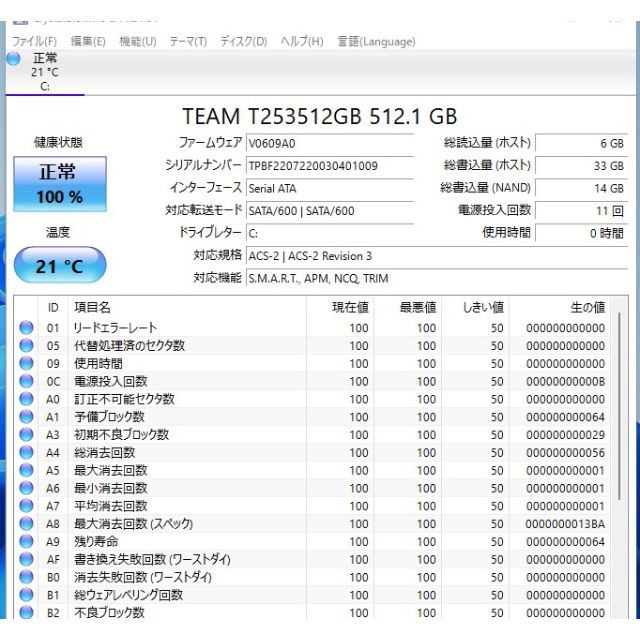Screen dimensions: 640x640
Task: Click the 現在値 column header
Action: (340, 307)
